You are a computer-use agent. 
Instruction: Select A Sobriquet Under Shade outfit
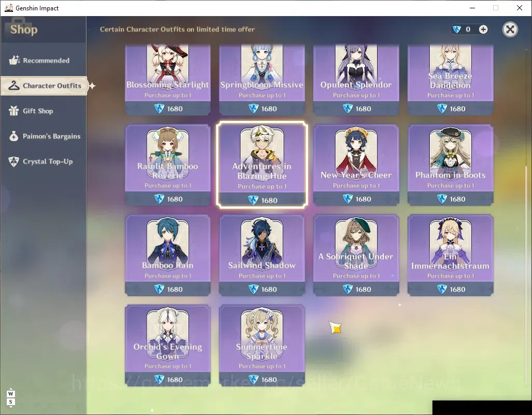point(356,255)
